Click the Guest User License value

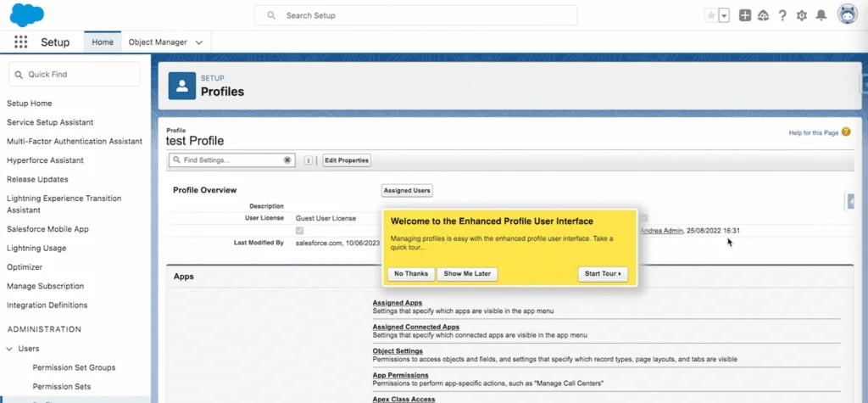coord(325,218)
